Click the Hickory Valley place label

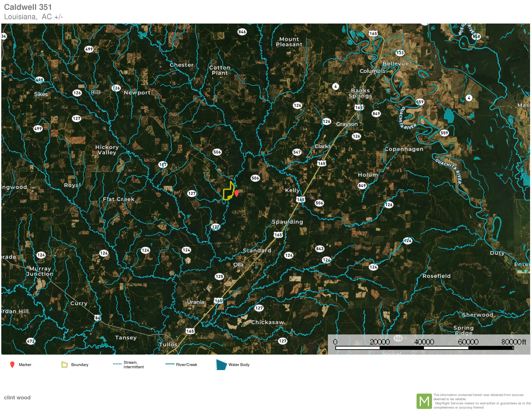[107, 150]
